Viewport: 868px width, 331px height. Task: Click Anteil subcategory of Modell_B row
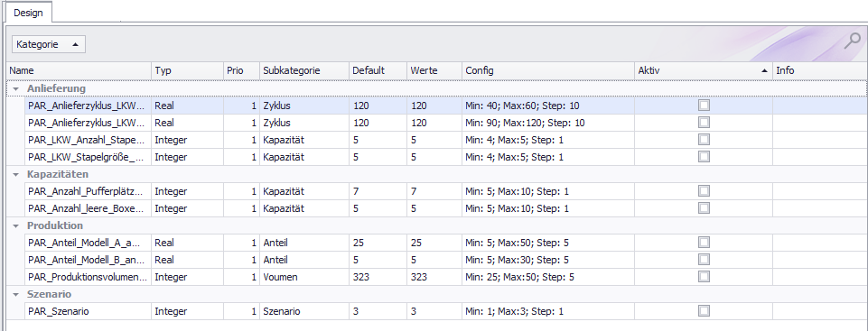[304, 259]
